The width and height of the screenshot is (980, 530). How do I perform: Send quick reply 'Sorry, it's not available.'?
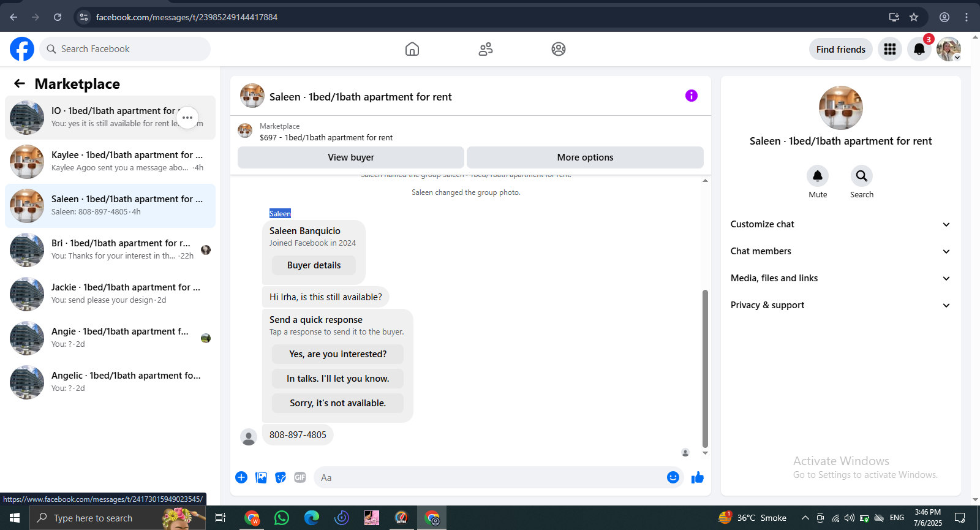337,403
